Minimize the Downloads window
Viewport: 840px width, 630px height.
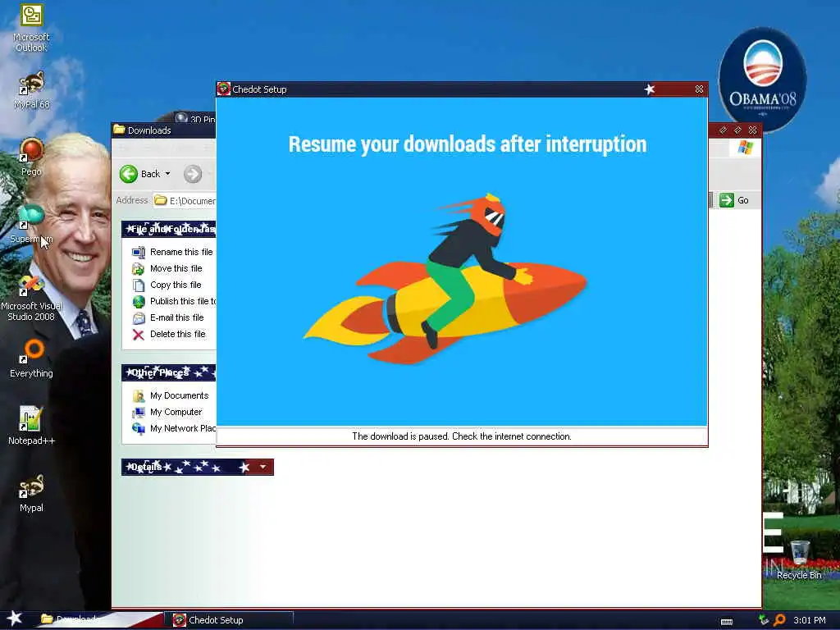[724, 130]
